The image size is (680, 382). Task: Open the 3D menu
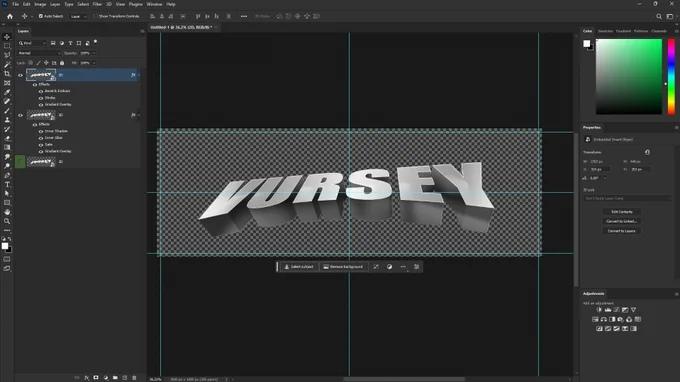click(x=109, y=4)
